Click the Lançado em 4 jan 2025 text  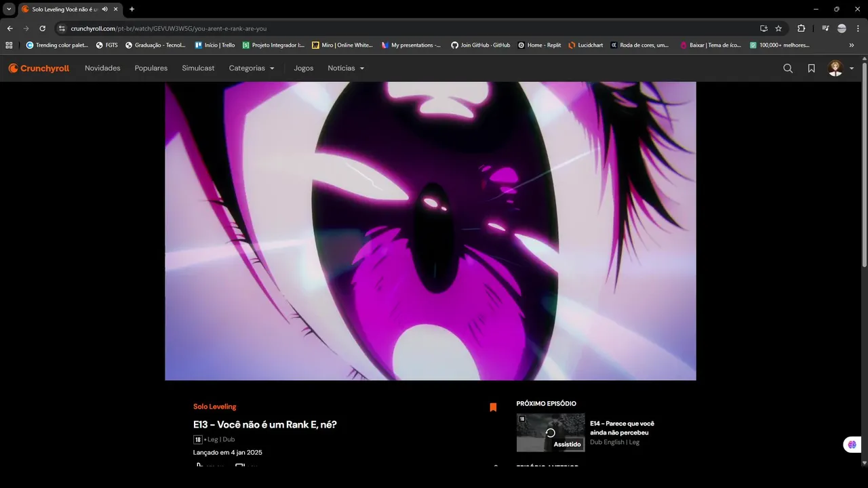coord(228,452)
